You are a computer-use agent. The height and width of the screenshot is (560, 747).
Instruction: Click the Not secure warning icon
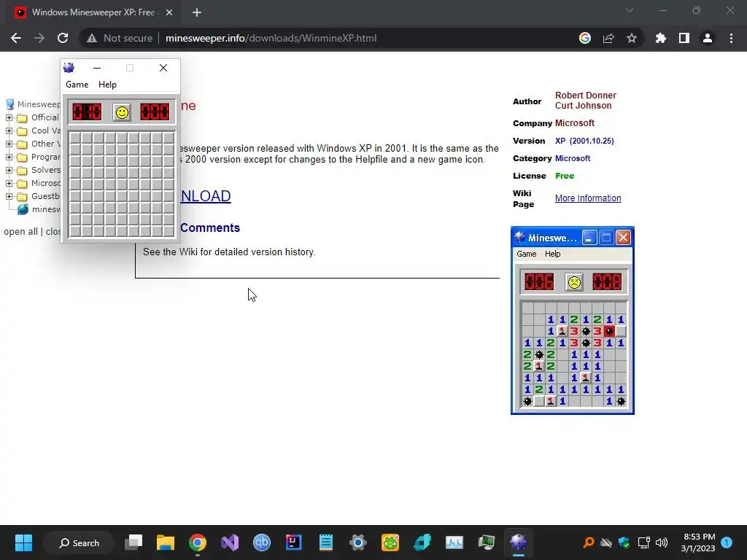pyautogui.click(x=92, y=38)
